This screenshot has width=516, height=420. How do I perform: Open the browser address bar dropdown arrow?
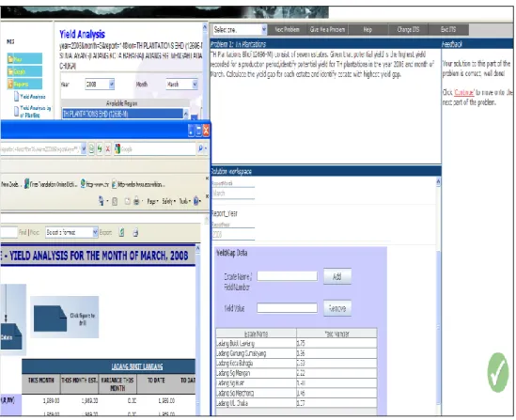84,149
